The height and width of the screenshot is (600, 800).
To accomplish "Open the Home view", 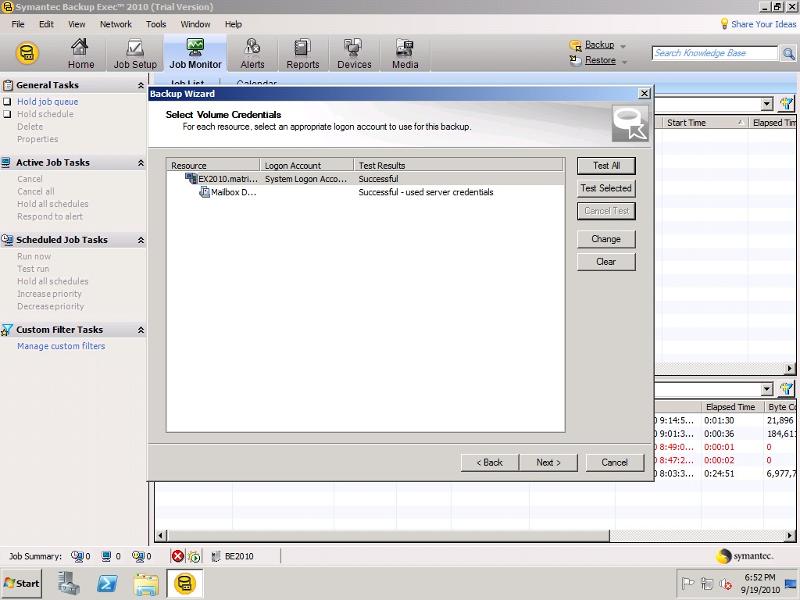I will click(81, 53).
